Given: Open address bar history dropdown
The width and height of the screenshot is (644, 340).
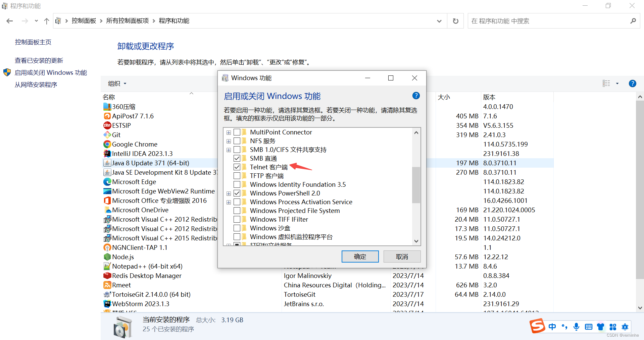Looking at the screenshot, I should click(439, 21).
